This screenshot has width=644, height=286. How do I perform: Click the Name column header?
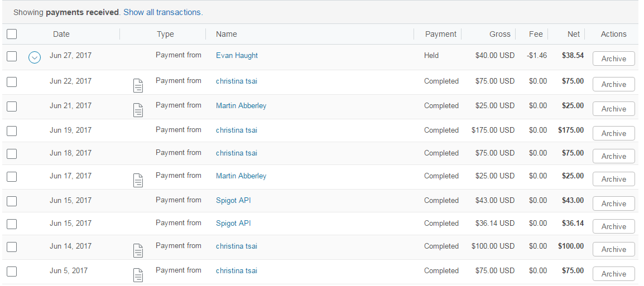click(x=227, y=34)
